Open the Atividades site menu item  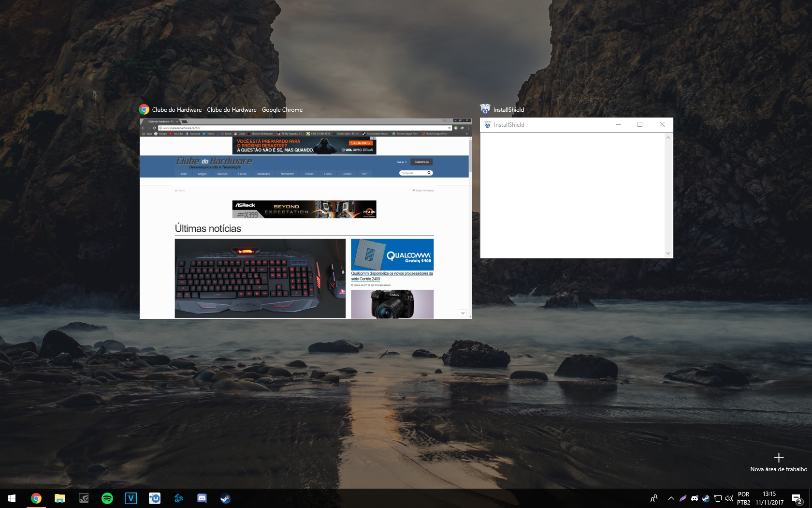[x=263, y=174]
